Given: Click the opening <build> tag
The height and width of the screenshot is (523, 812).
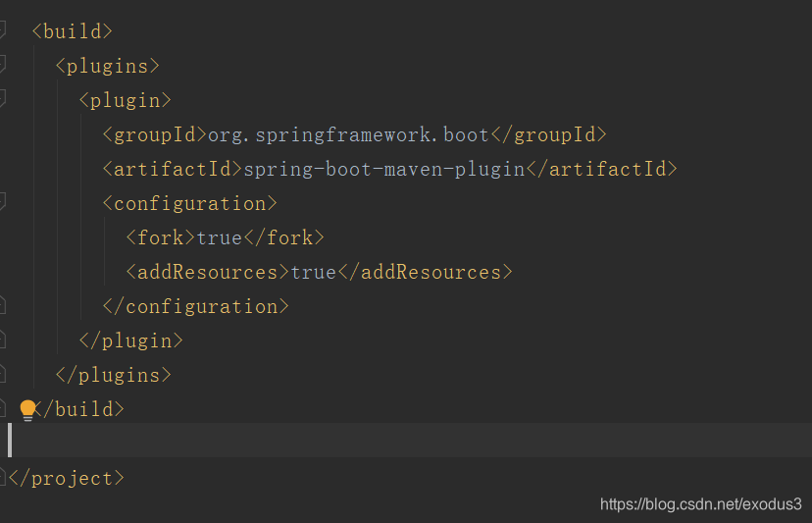Looking at the screenshot, I should click(72, 31).
